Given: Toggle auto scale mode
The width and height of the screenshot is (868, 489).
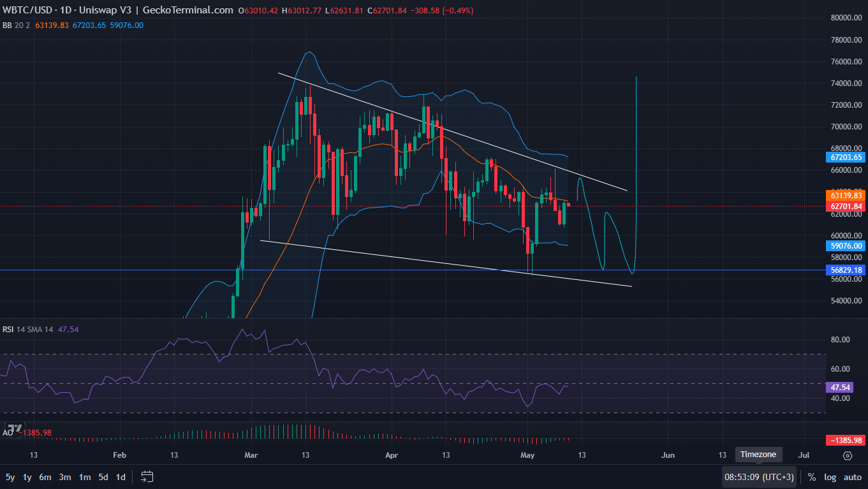Looking at the screenshot, I should pyautogui.click(x=853, y=477).
